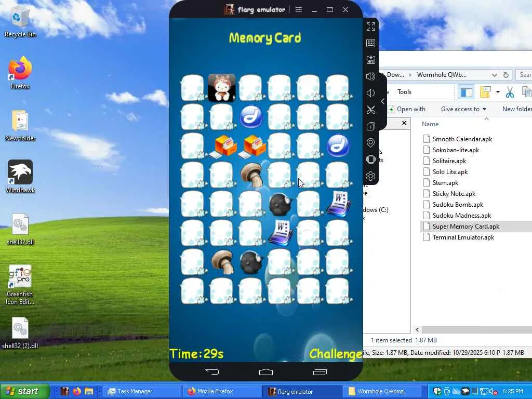The height and width of the screenshot is (399, 532).
Task: Select shell32.dll file on desktop
Action: click(x=20, y=229)
